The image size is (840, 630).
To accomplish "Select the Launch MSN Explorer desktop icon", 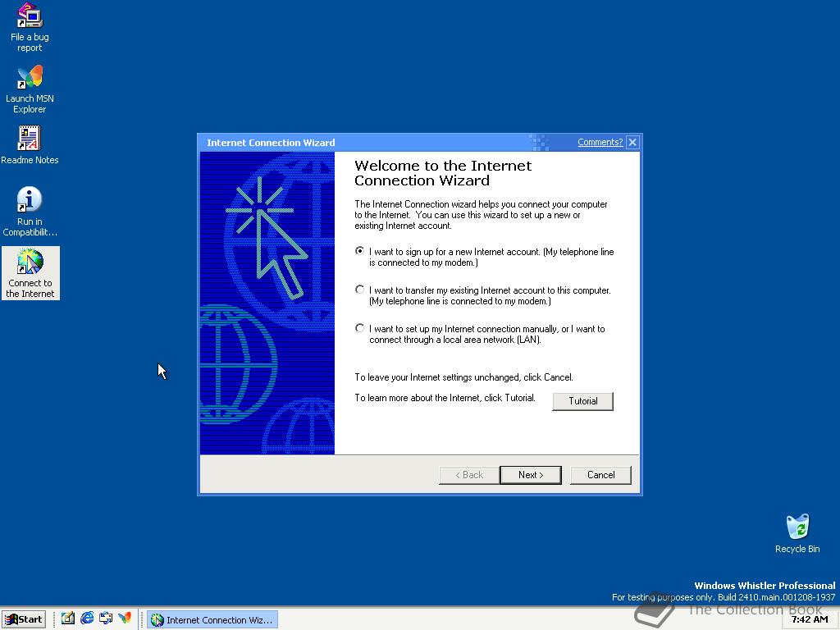I will [x=30, y=89].
